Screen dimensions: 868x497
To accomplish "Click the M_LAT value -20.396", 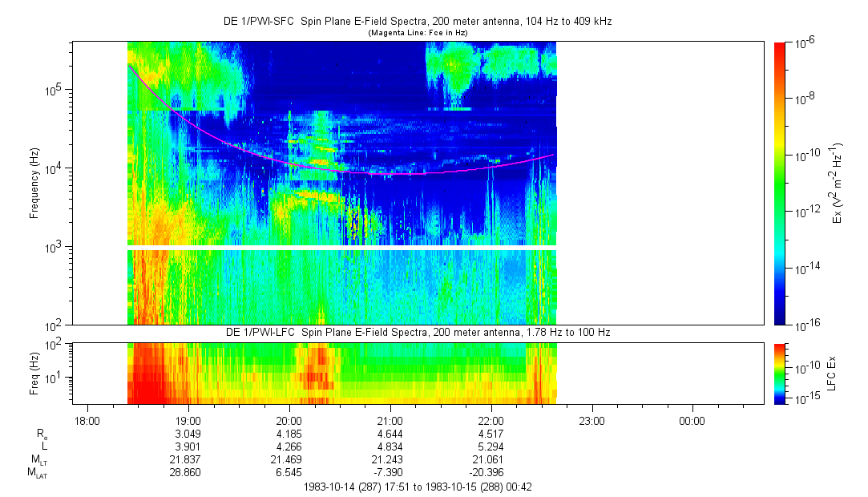I will (491, 473).
